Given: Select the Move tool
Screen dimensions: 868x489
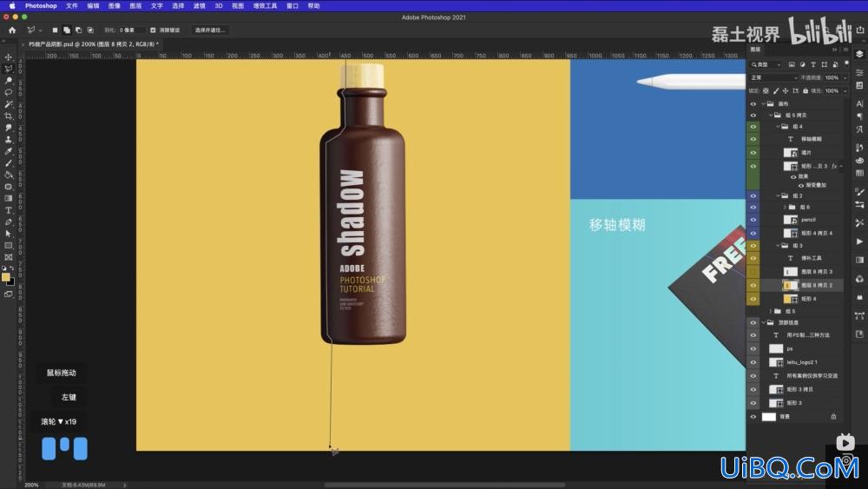Looking at the screenshot, I should coord(9,57).
